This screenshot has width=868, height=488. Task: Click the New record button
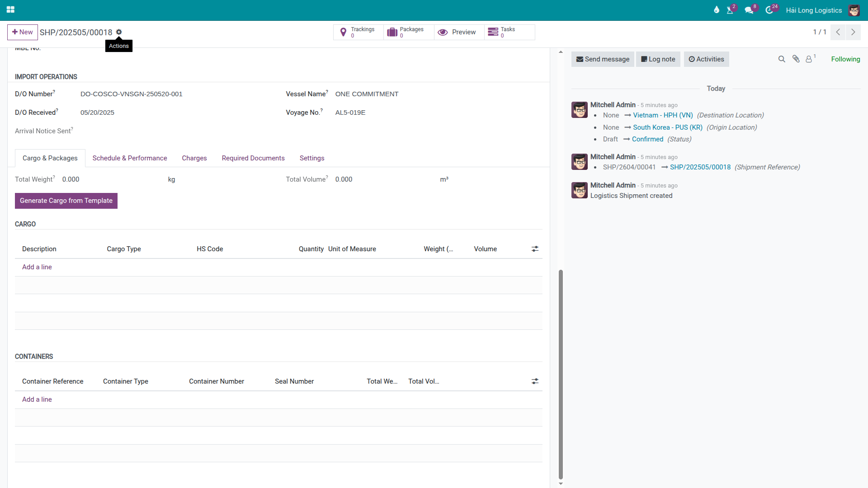pos(23,32)
